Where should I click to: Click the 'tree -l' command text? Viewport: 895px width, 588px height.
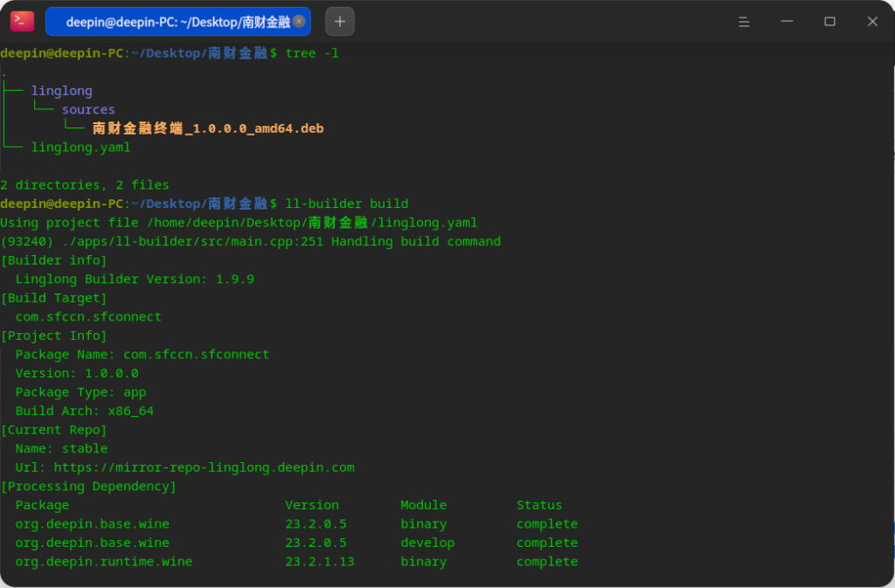pos(312,53)
